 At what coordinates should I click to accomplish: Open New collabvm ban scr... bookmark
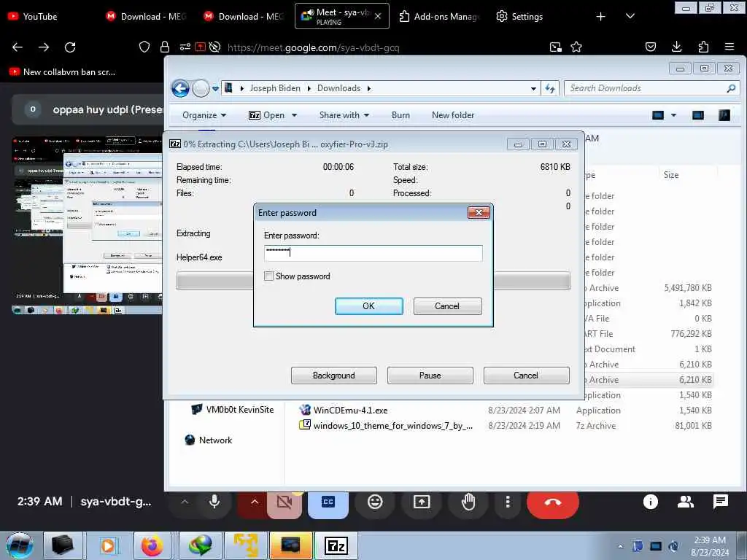coord(63,72)
